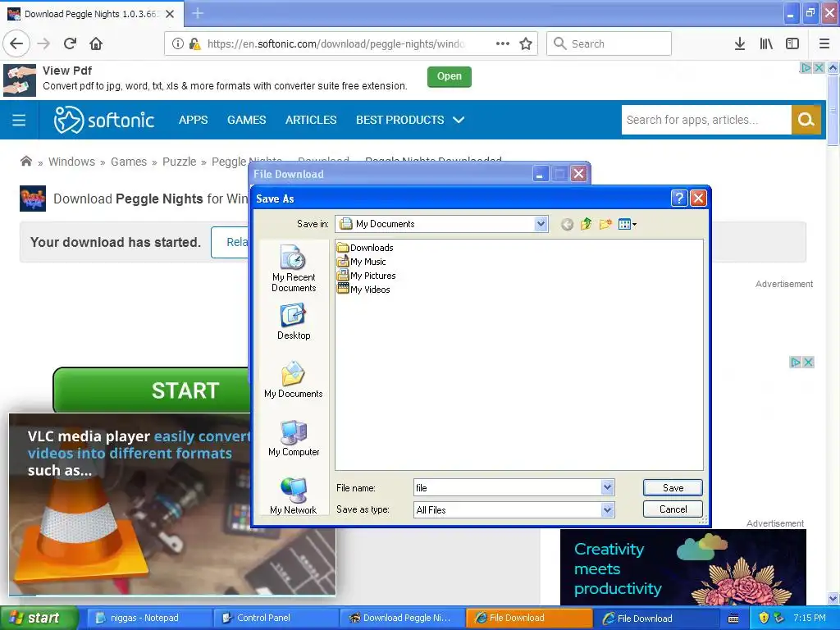Open the Softonic hamburger menu
Viewport: 840px width, 630px height.
coord(19,120)
